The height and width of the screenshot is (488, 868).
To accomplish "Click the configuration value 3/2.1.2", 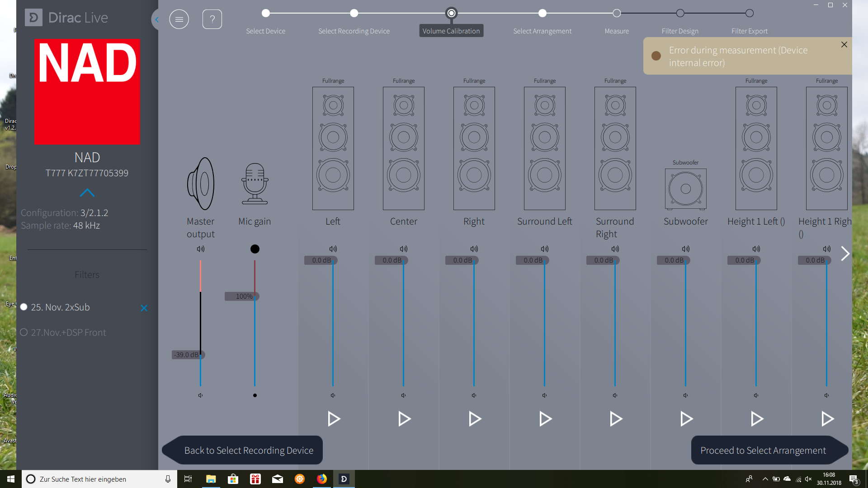I will [94, 212].
